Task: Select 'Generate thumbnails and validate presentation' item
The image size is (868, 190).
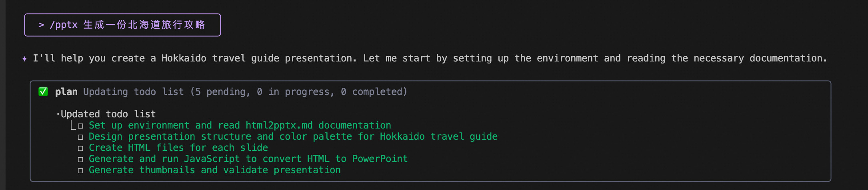Action: 214,170
